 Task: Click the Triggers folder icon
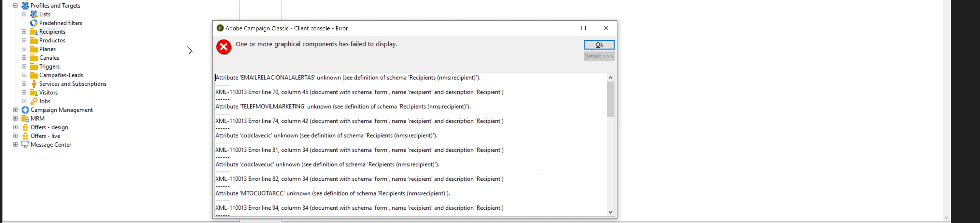tap(34, 67)
